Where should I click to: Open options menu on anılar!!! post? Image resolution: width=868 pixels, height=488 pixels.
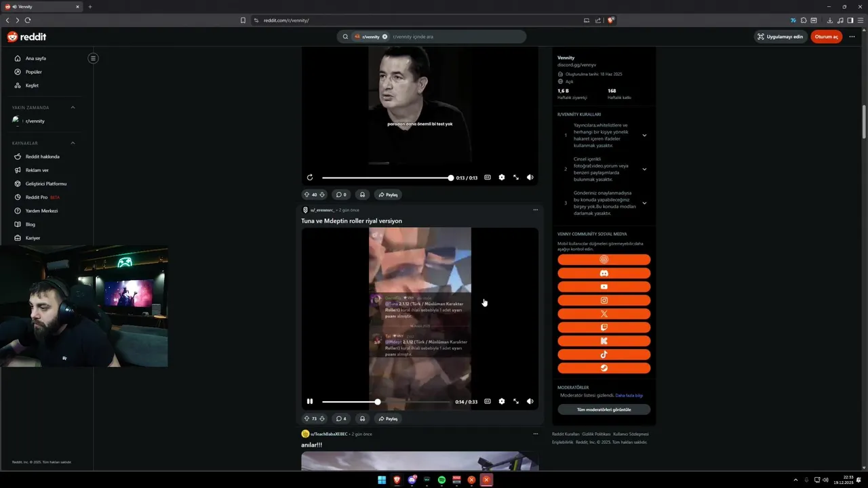pyautogui.click(x=535, y=434)
